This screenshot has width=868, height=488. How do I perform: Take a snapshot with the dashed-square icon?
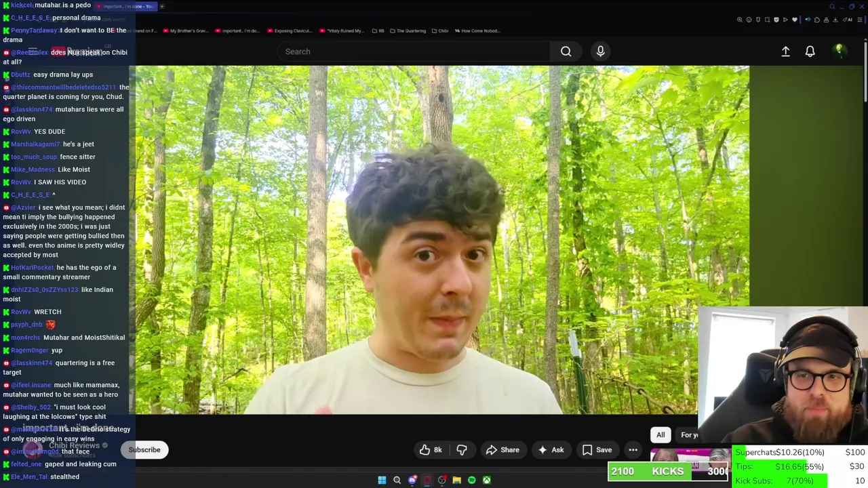click(767, 20)
